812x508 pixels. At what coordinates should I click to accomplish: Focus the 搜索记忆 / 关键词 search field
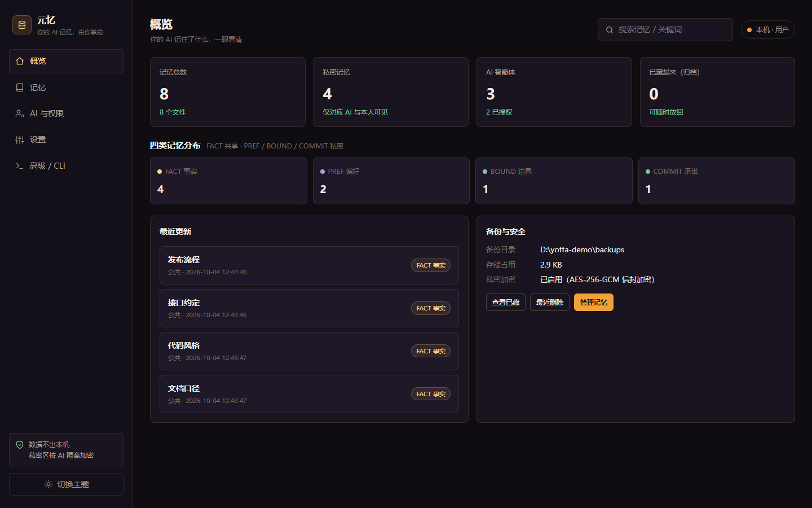pos(665,29)
